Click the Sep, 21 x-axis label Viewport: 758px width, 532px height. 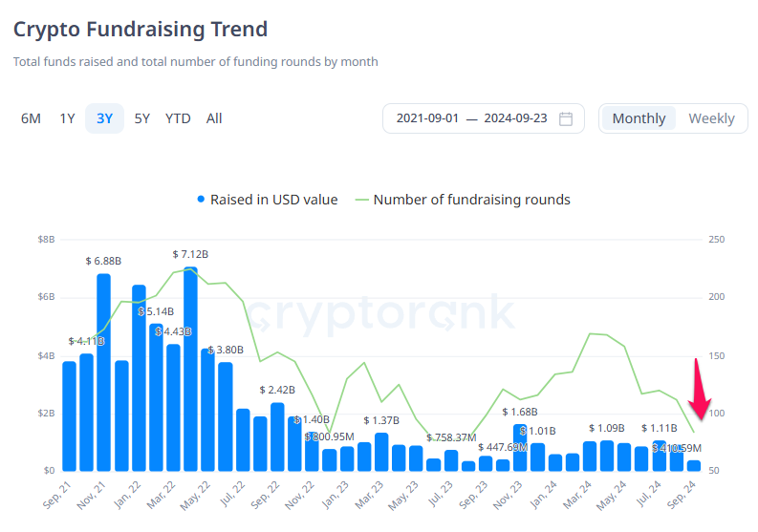pos(57,495)
